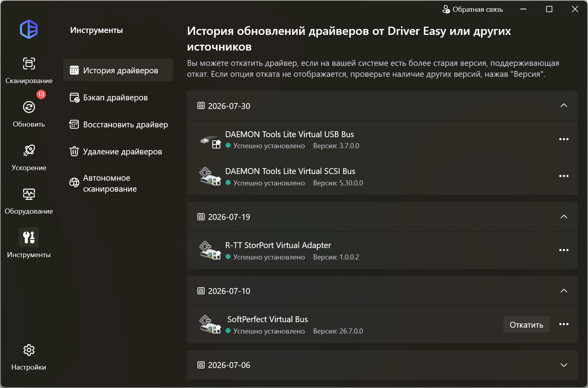Click the Бэкап драйверов icon
The width and height of the screenshot is (588, 388).
(74, 97)
